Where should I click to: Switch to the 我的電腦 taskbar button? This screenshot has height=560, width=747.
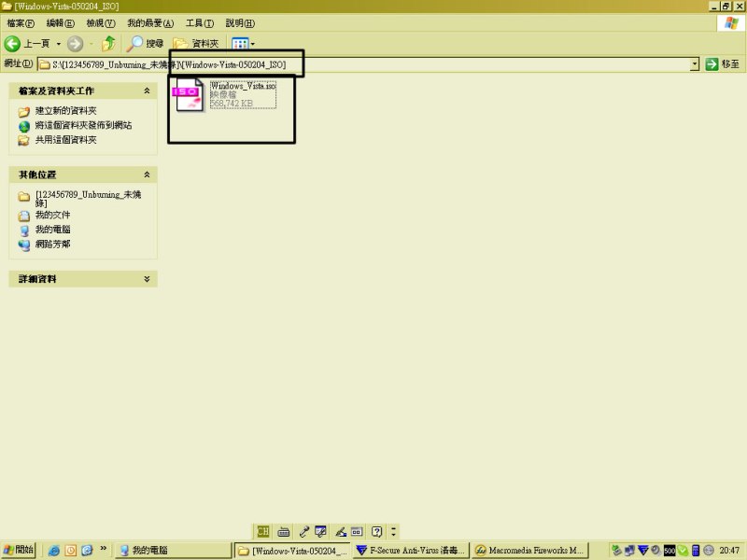174,551
